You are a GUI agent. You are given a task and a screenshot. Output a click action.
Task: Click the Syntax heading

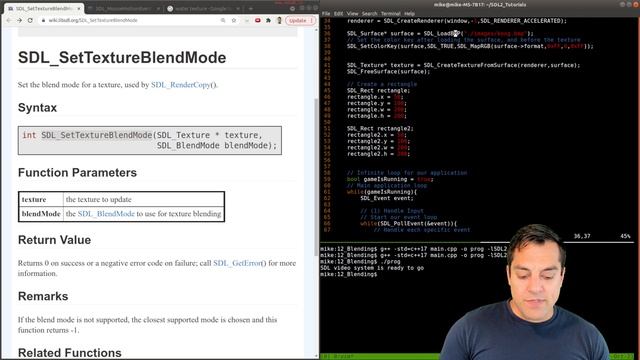click(38, 108)
